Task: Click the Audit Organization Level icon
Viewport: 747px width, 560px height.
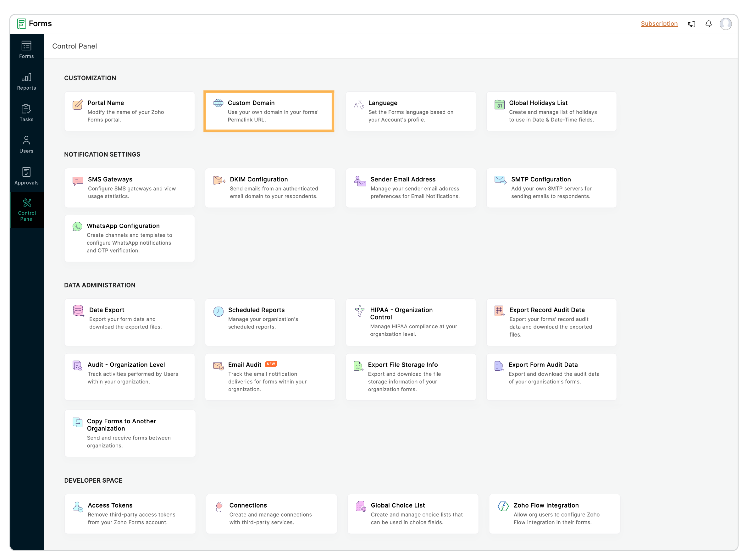Action: point(77,365)
